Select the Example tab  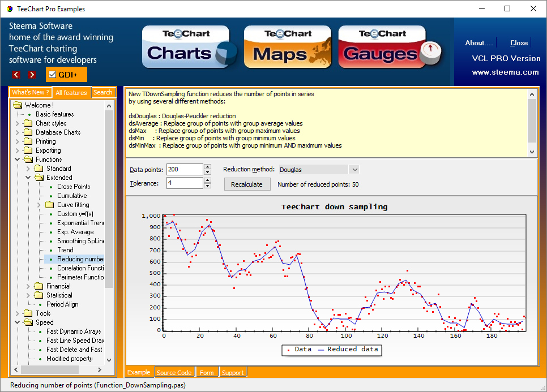(x=139, y=372)
